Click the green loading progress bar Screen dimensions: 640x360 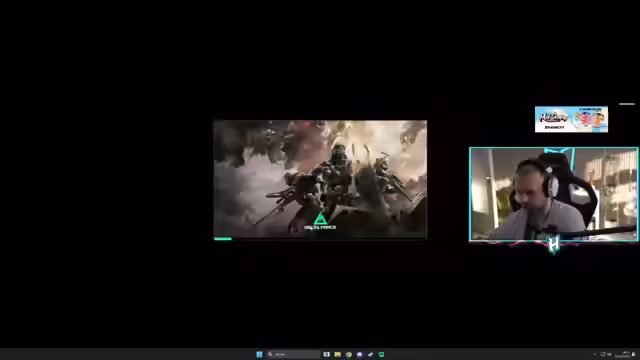tap(223, 239)
